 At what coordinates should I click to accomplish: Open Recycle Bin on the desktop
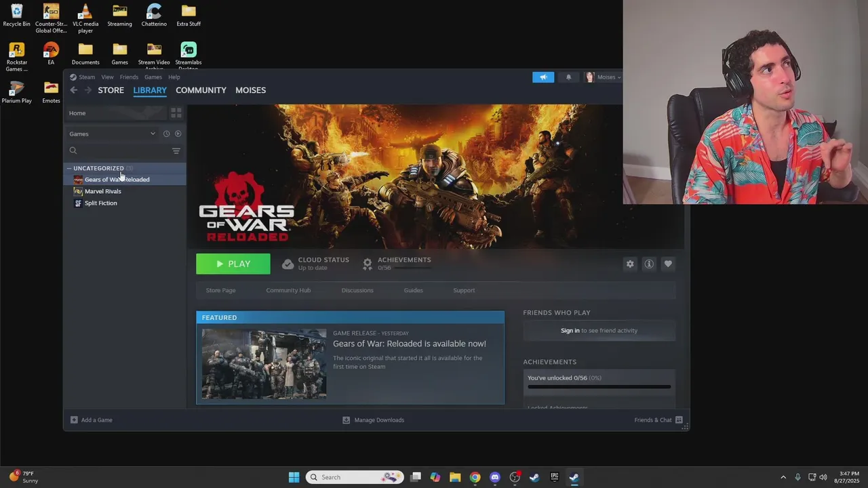pos(16,16)
